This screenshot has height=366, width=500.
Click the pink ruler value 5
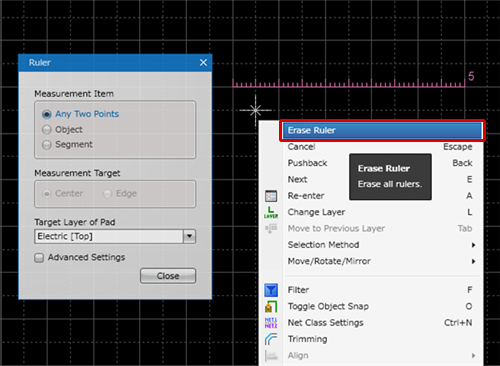471,76
